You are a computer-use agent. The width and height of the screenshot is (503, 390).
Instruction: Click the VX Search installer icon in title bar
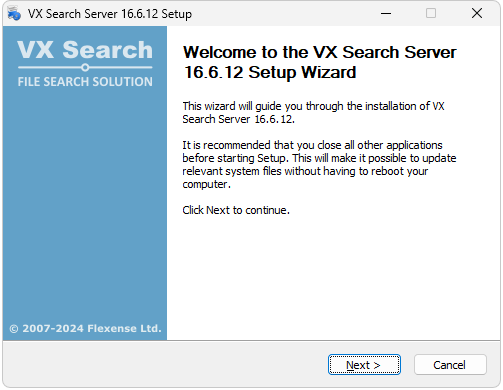click(x=14, y=14)
